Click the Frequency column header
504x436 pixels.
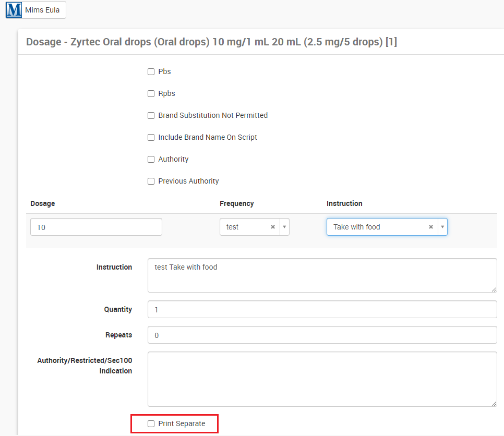pos(237,203)
